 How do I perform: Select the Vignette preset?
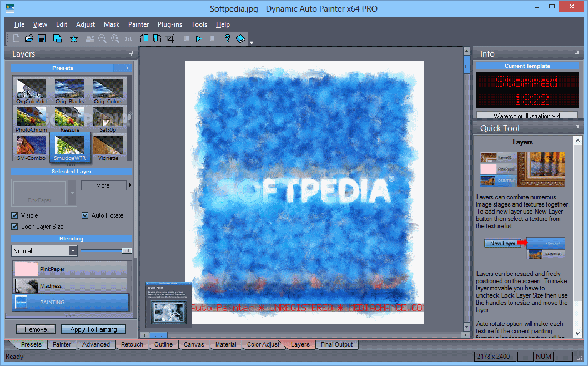[x=108, y=147]
